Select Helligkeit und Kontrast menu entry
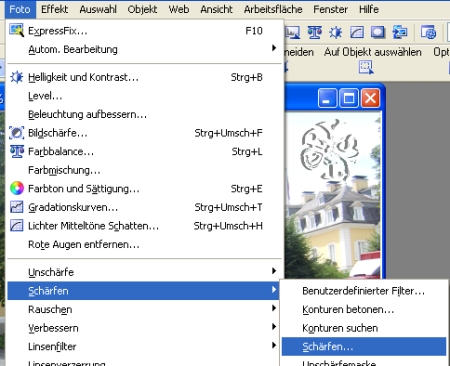The width and height of the screenshot is (450, 366). tap(144, 77)
